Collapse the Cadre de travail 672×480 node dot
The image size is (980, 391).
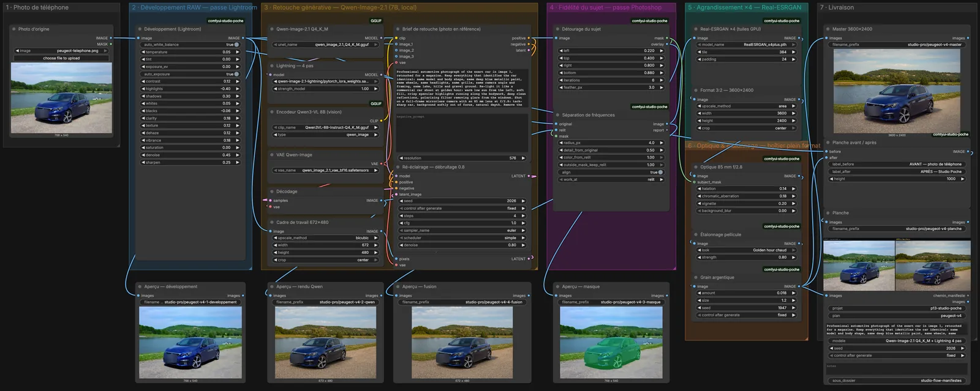272,222
